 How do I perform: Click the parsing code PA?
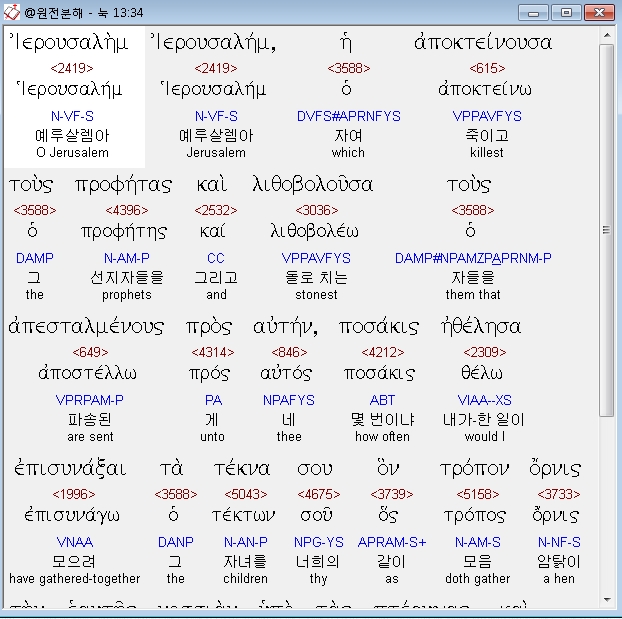213,400
